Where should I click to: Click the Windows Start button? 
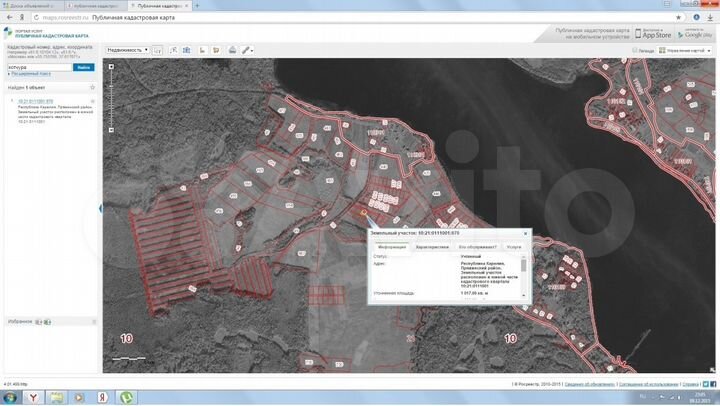(x=10, y=397)
